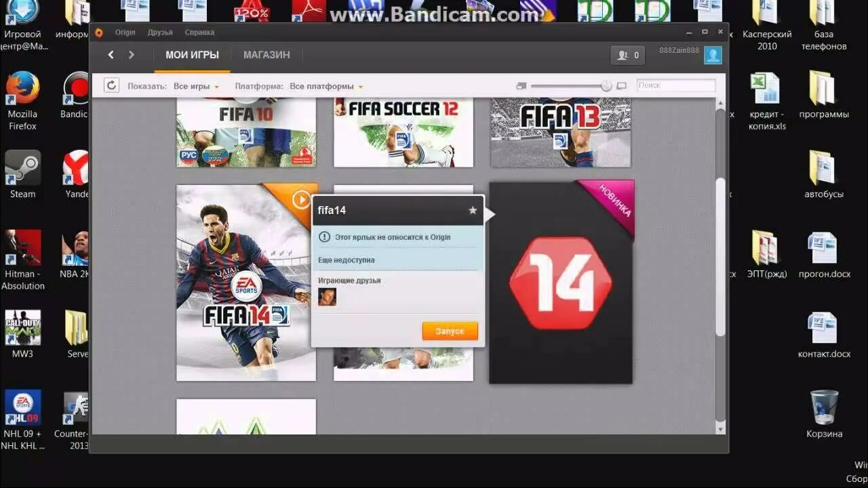The width and height of the screenshot is (868, 488).
Task: Click the Поиск search field
Action: tap(676, 85)
